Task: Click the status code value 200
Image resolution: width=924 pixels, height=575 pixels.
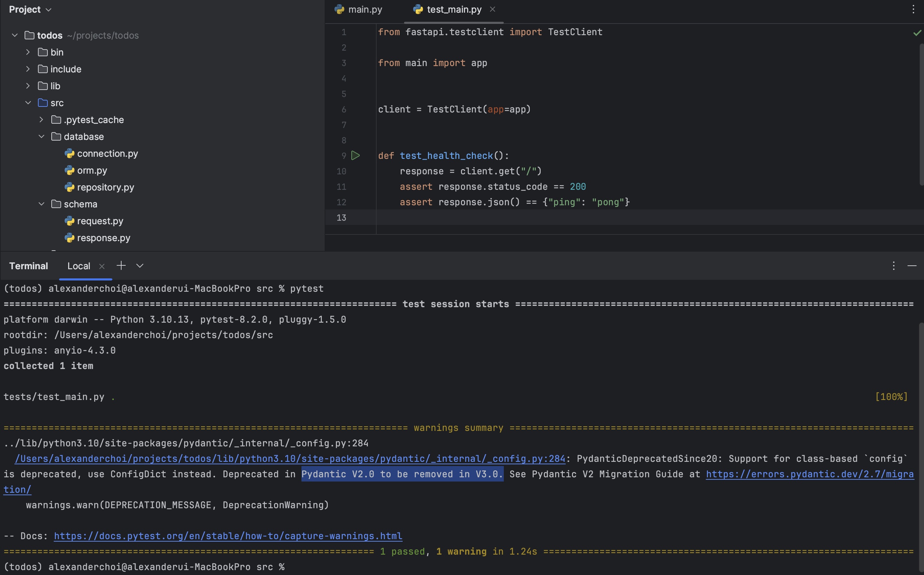Action: point(578,186)
